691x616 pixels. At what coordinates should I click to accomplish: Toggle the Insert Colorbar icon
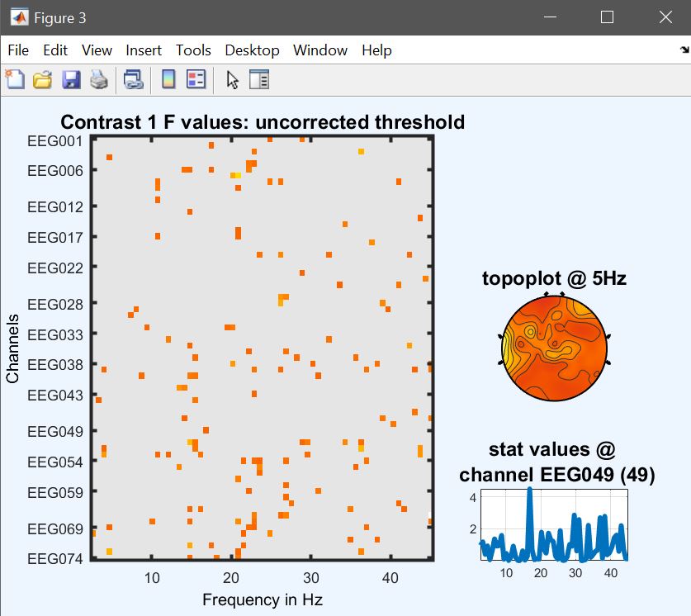pos(168,80)
